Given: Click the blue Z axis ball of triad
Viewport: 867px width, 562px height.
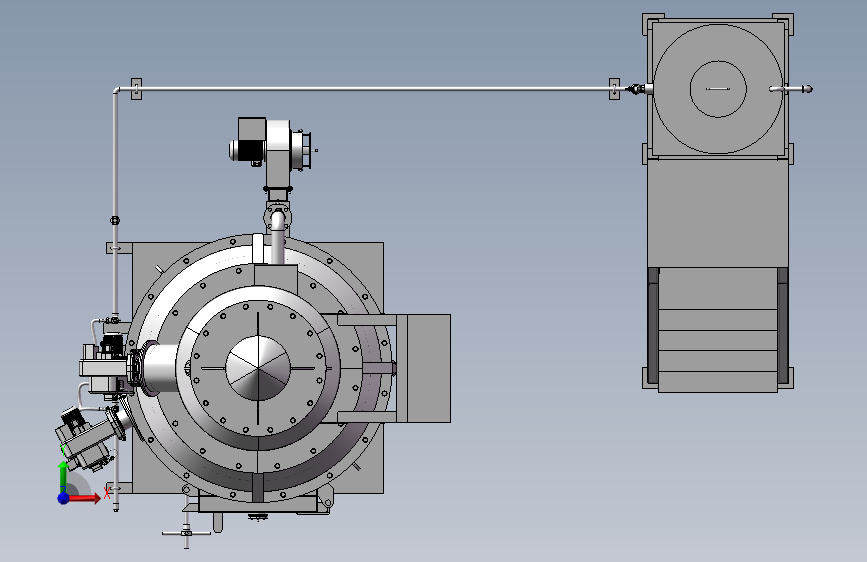Looking at the screenshot, I should tap(64, 498).
